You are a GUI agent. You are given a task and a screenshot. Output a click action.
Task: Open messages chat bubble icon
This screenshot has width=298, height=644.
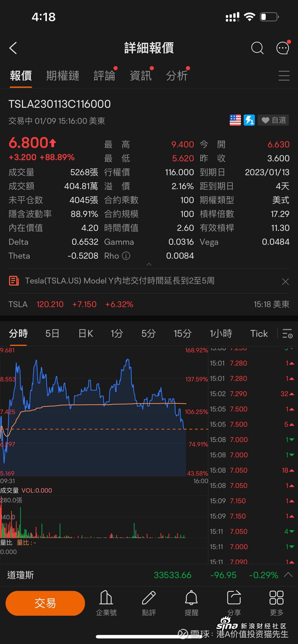[283, 48]
